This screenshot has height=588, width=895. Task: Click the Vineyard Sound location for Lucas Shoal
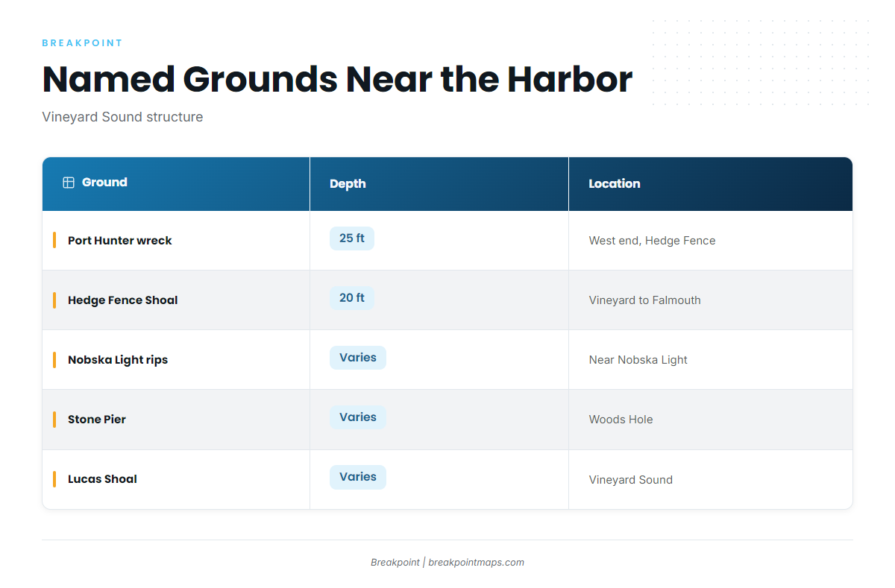click(x=630, y=480)
